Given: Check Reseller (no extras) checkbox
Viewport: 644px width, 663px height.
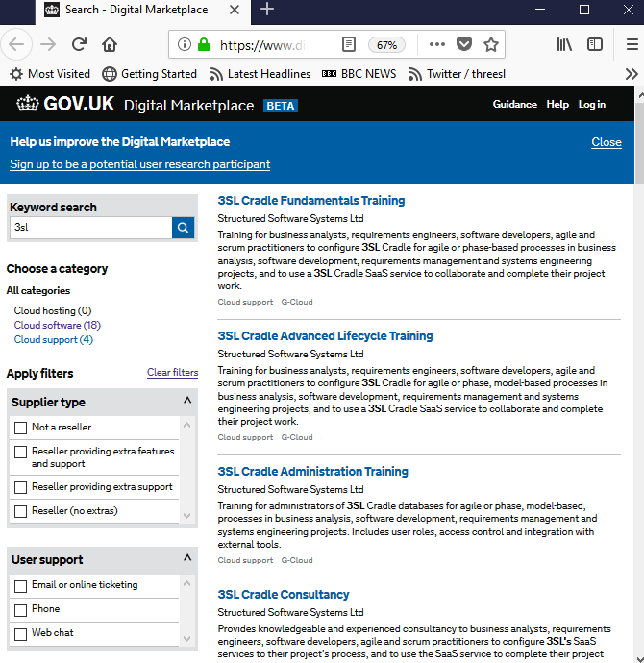Looking at the screenshot, I should (x=21, y=511).
